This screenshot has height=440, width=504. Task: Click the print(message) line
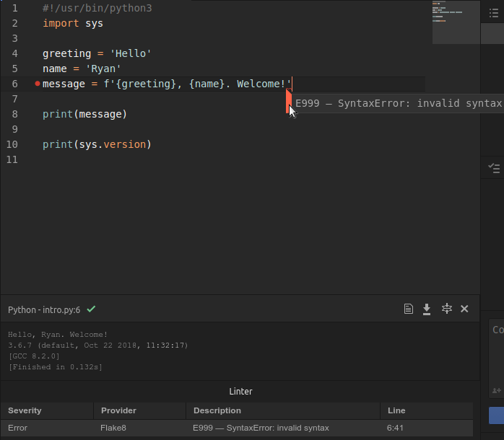tap(85, 115)
